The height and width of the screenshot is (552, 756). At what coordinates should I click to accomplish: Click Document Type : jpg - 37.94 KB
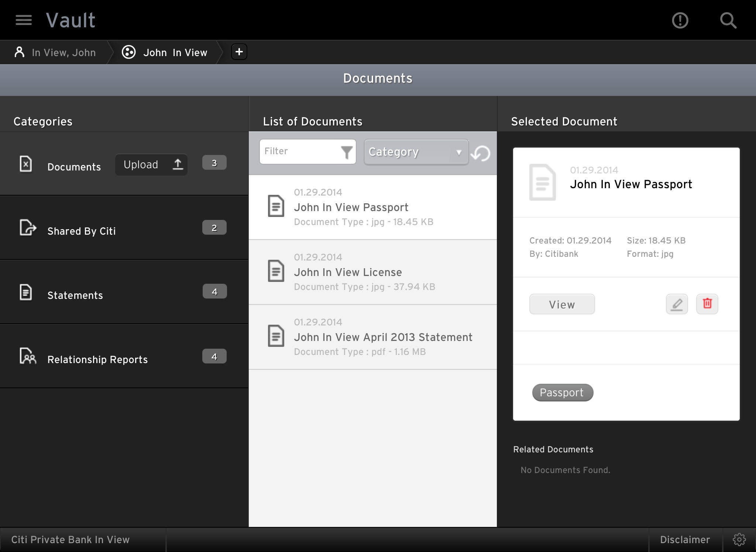[364, 287]
